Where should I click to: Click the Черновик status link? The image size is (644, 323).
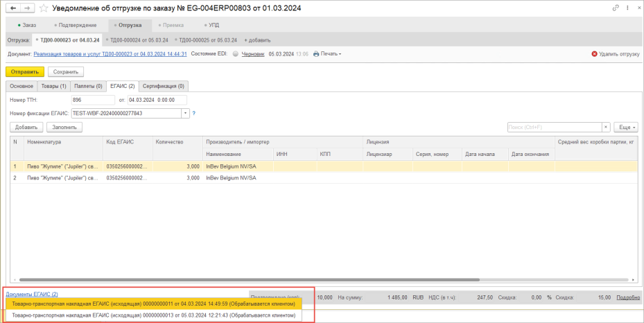pos(252,54)
